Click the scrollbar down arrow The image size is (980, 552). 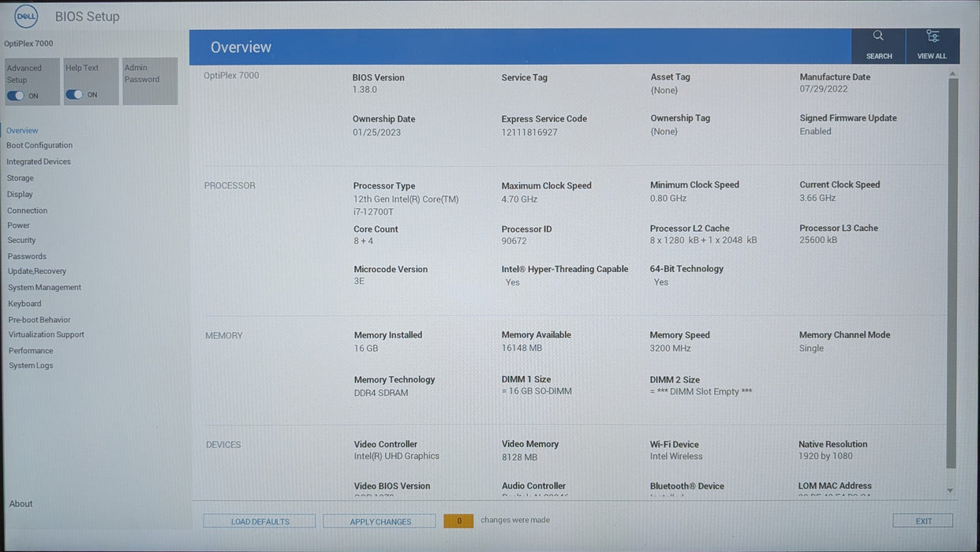(950, 490)
